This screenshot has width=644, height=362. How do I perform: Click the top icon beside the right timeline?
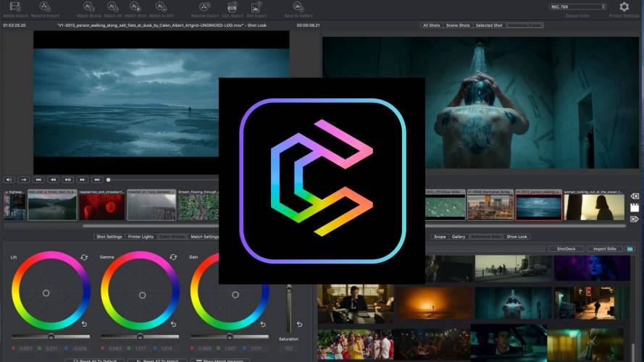click(x=635, y=197)
